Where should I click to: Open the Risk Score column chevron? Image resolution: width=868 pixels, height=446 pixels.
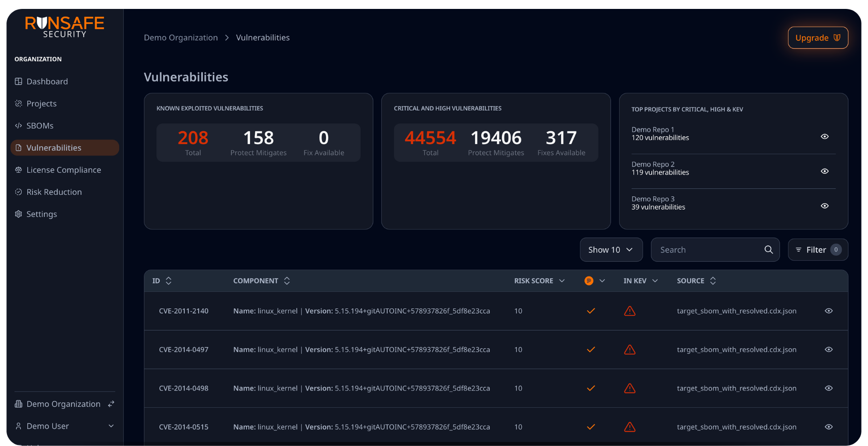pos(562,281)
